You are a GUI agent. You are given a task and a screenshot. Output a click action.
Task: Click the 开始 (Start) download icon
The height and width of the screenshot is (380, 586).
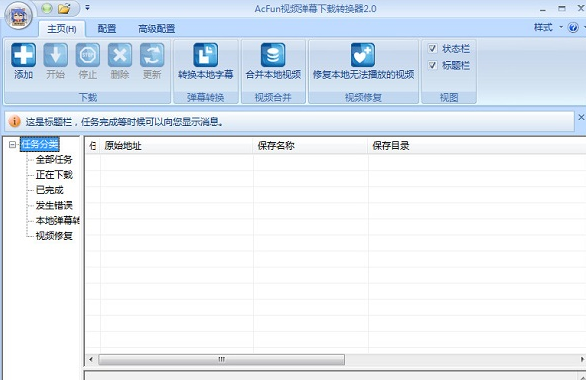[55, 55]
